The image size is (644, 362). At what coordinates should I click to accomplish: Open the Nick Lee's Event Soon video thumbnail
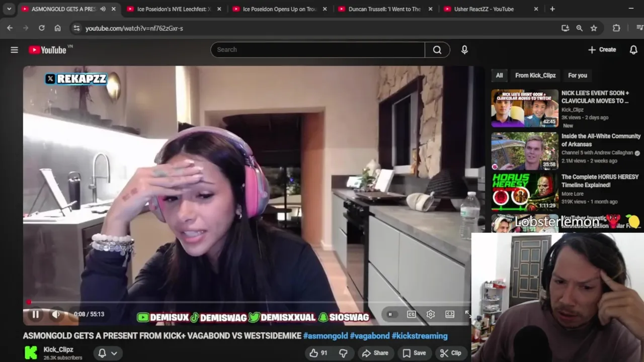525,108
